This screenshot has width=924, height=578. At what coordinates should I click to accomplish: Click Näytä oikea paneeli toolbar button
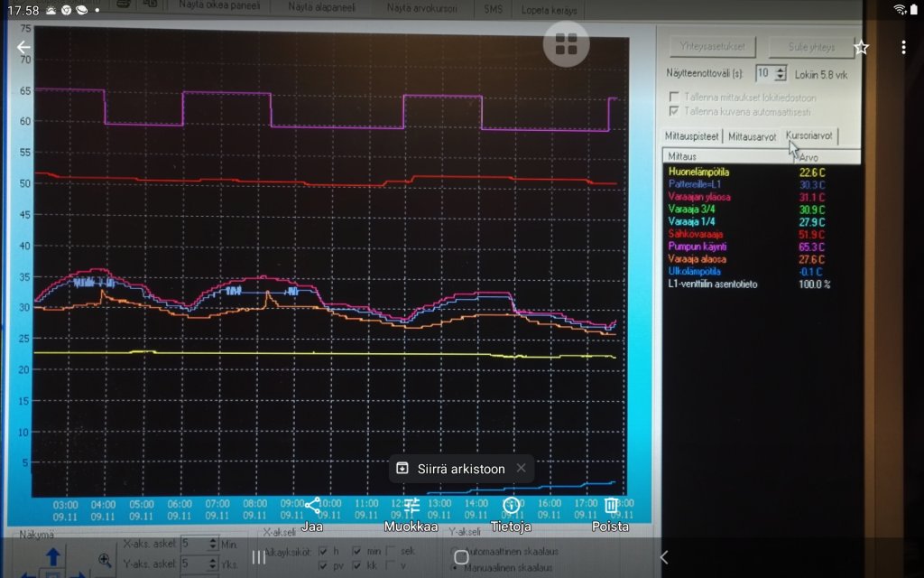pos(220,6)
